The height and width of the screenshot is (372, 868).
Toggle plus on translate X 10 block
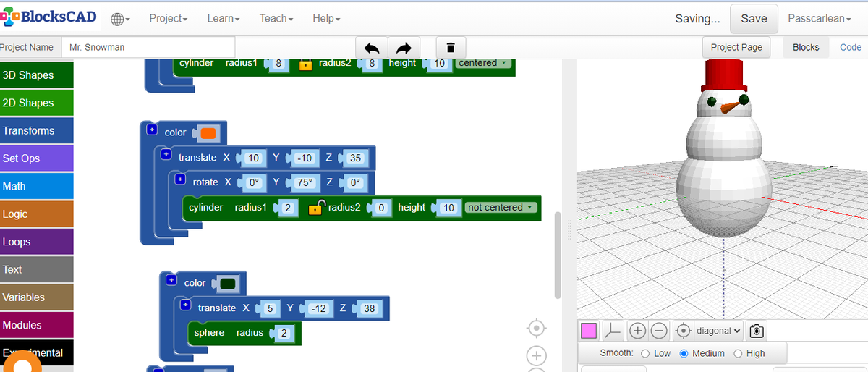pos(166,155)
